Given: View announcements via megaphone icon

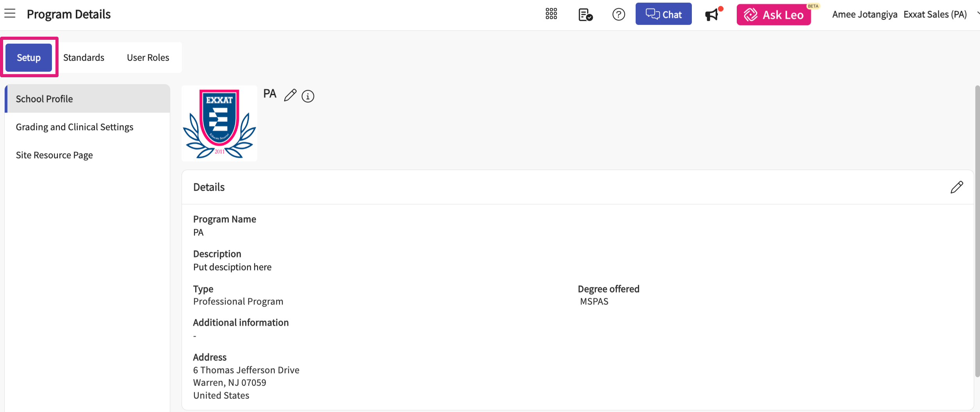Looking at the screenshot, I should [x=712, y=15].
